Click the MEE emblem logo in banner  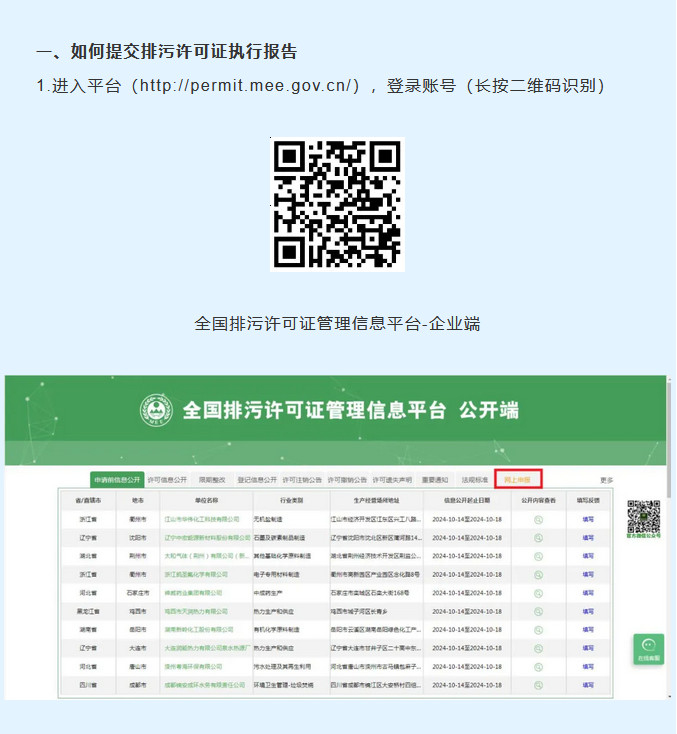[x=156, y=410]
